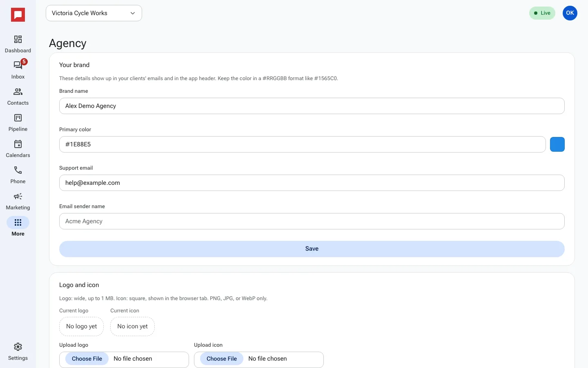Click the 'Current logo' label
Image resolution: width=588 pixels, height=368 pixels.
pyautogui.click(x=74, y=311)
